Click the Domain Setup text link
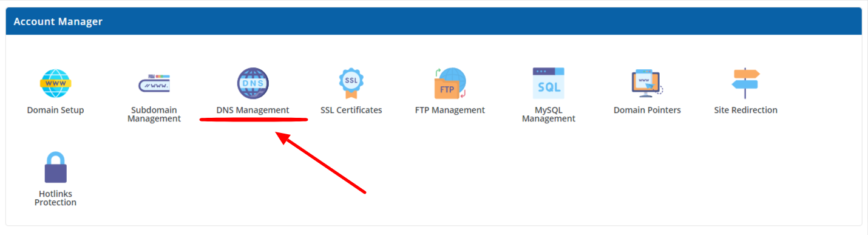The width and height of the screenshot is (868, 235). 55,110
